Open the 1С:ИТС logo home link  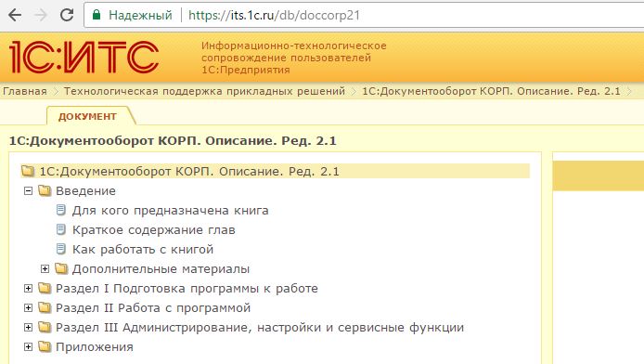coord(84,57)
